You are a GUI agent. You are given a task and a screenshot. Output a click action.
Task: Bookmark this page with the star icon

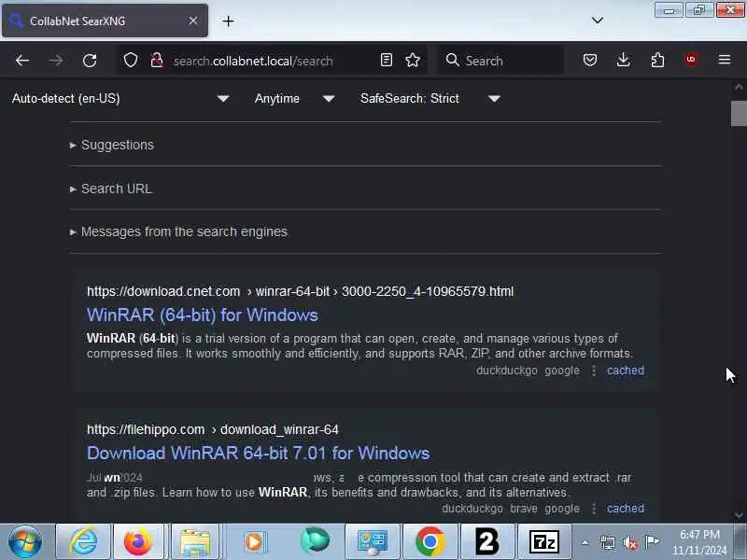point(413,60)
